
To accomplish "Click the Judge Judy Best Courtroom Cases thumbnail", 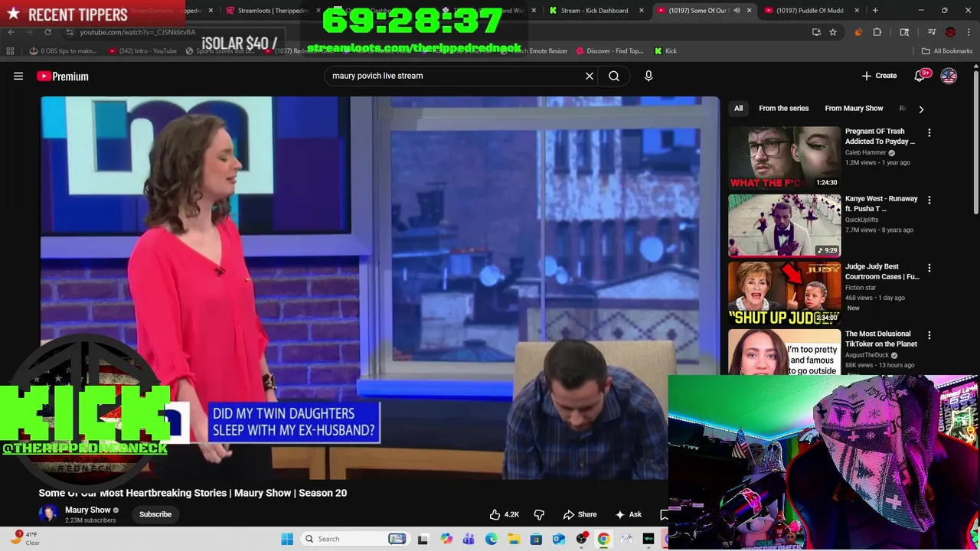I will pyautogui.click(x=784, y=292).
